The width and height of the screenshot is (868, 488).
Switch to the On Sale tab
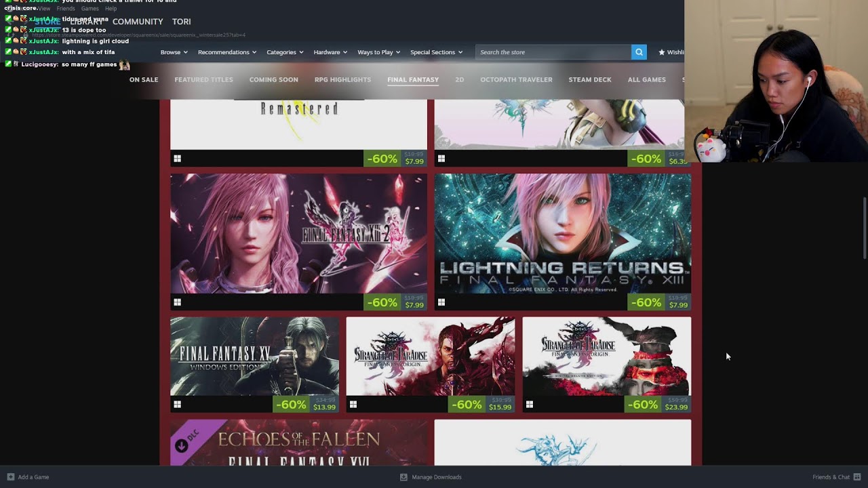pos(144,80)
